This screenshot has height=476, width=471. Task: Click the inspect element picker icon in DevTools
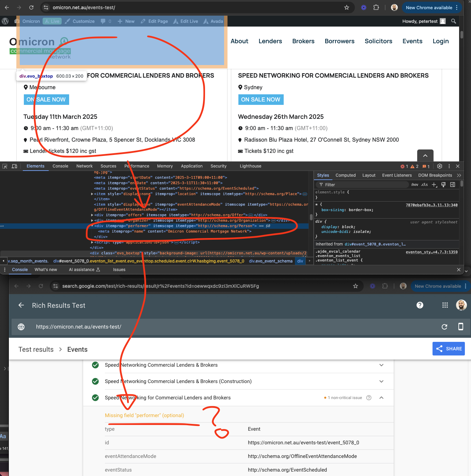point(5,166)
